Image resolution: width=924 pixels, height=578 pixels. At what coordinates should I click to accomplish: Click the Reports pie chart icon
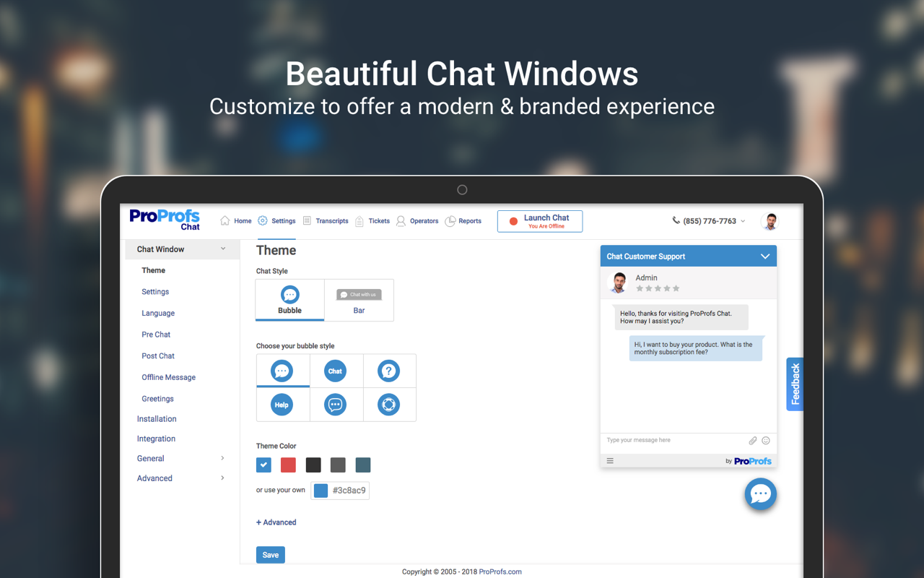(450, 221)
